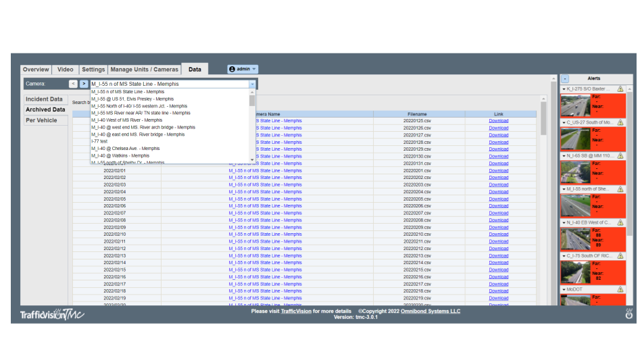The image size is (644, 350).
Task: Open camera name link in the 2022/02/14 row
Action: pyautogui.click(x=265, y=262)
